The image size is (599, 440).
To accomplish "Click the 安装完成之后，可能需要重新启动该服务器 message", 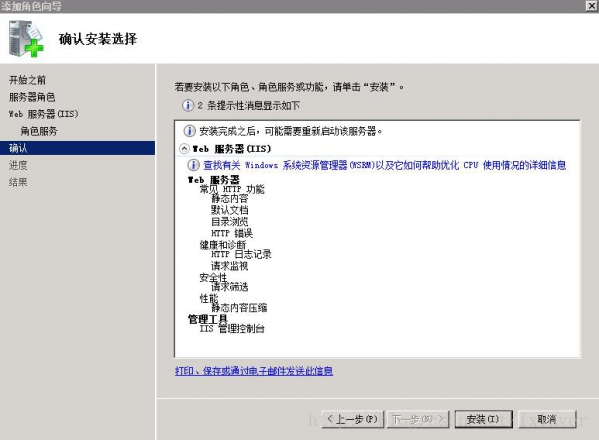I will tap(291, 131).
